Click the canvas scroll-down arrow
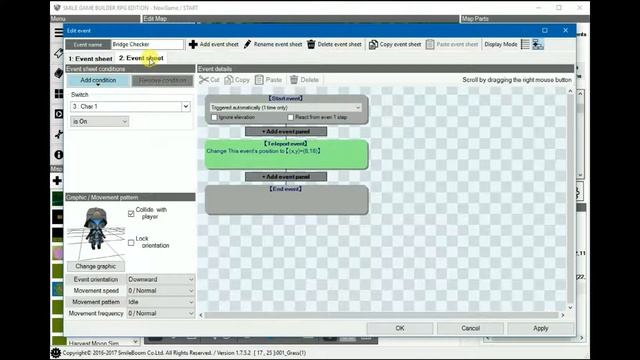 click(x=570, y=308)
